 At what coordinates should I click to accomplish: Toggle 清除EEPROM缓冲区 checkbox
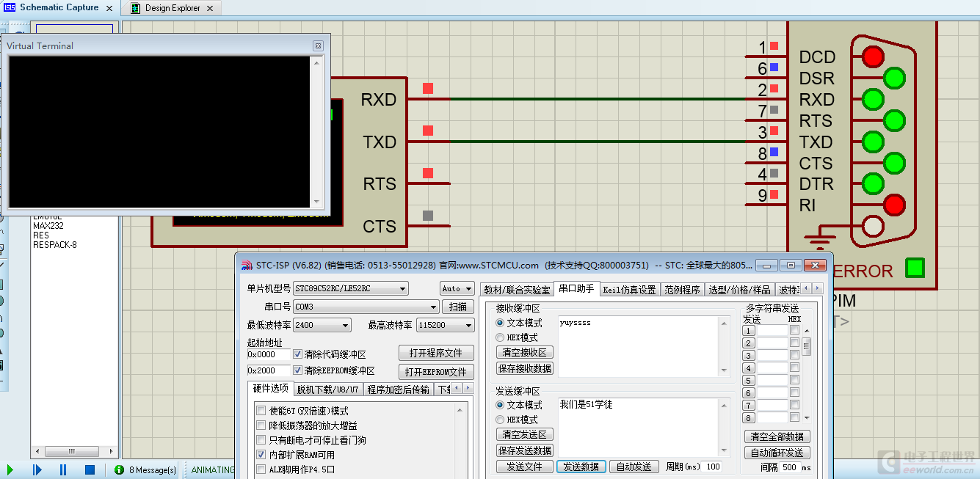297,371
